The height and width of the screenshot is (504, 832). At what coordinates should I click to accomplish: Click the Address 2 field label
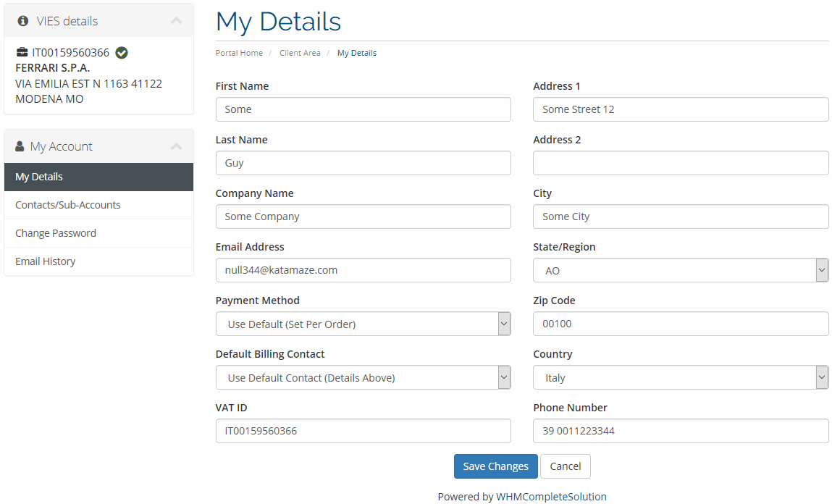[557, 140]
